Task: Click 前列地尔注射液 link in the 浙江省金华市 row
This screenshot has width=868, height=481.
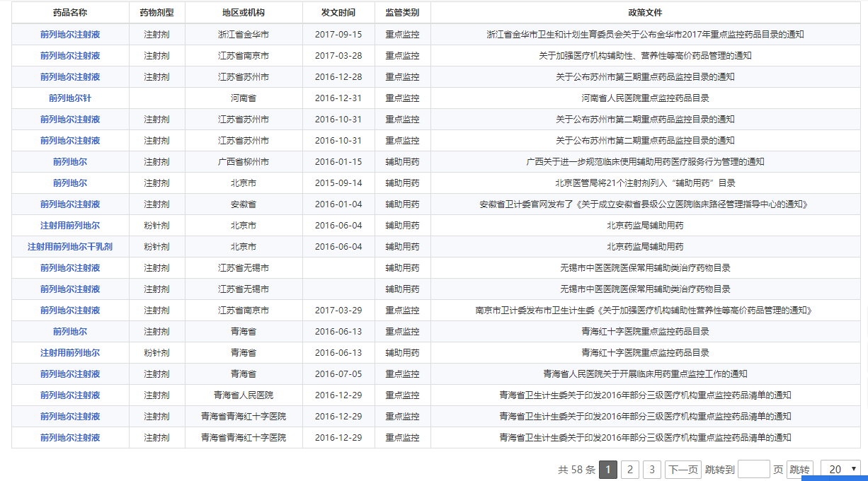Action: tap(70, 35)
